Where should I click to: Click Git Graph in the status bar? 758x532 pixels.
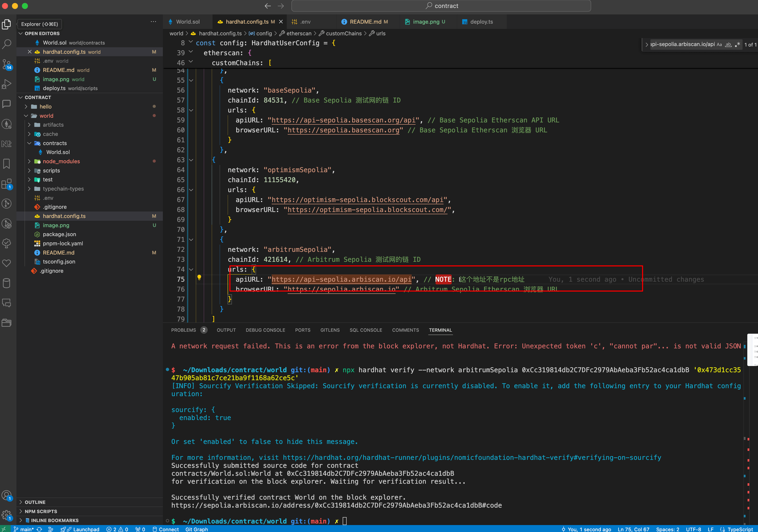(196, 529)
